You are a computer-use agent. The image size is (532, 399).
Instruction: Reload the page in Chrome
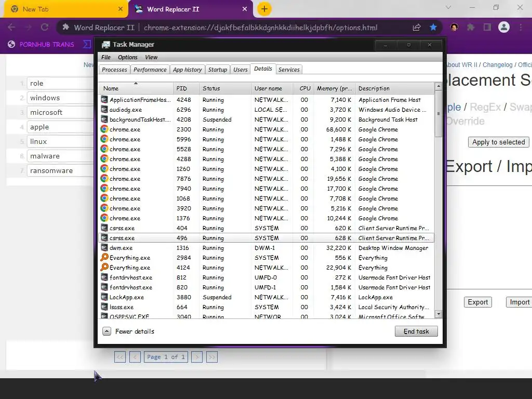click(45, 27)
